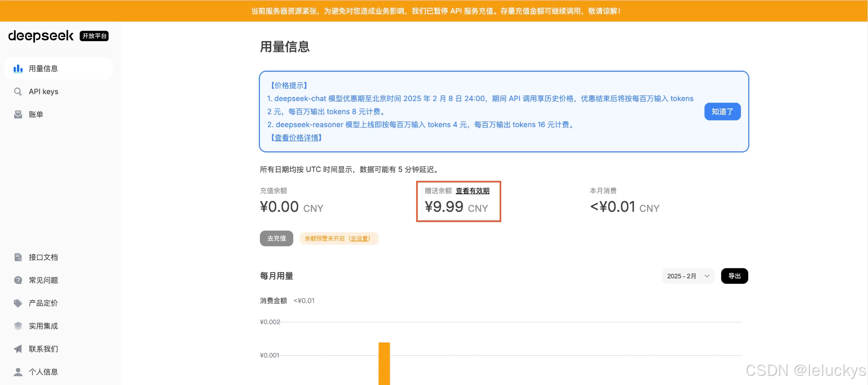Click the bill icon beside 账单
The width and height of the screenshot is (868, 385).
pos(18,114)
